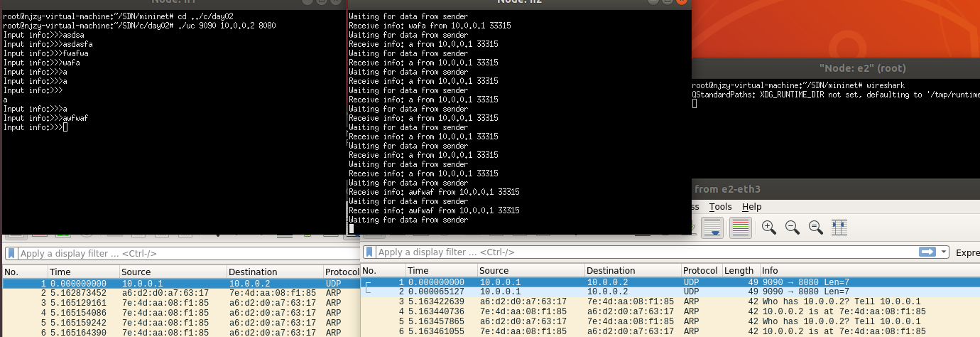The height and width of the screenshot is (337, 980).
Task: Select packet 1 UDP row in right Wireshark
Action: tap(670, 282)
